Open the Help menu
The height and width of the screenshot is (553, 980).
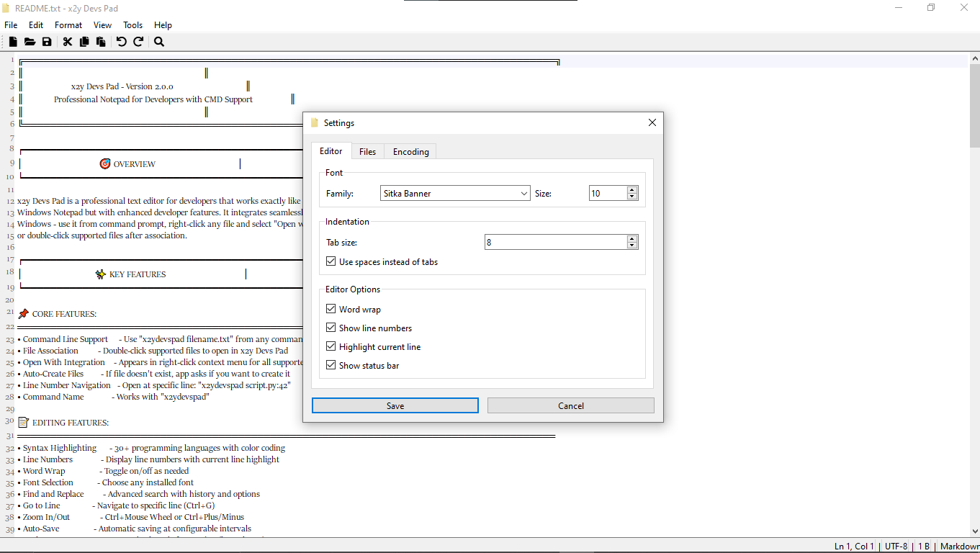163,24
